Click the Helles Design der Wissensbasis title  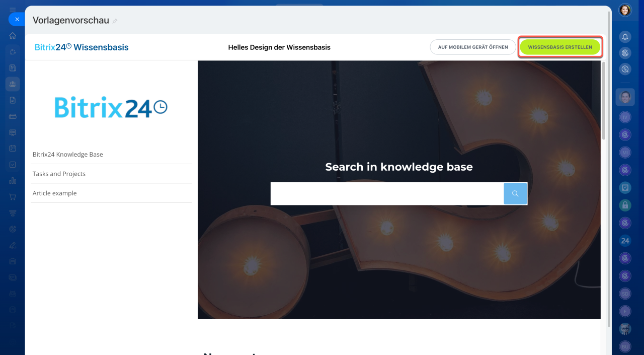[279, 47]
